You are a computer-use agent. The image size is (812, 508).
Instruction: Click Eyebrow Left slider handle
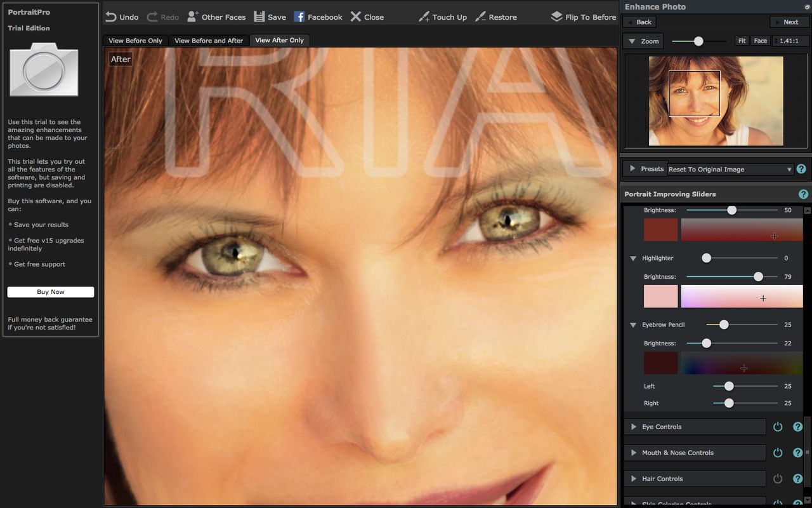(729, 385)
